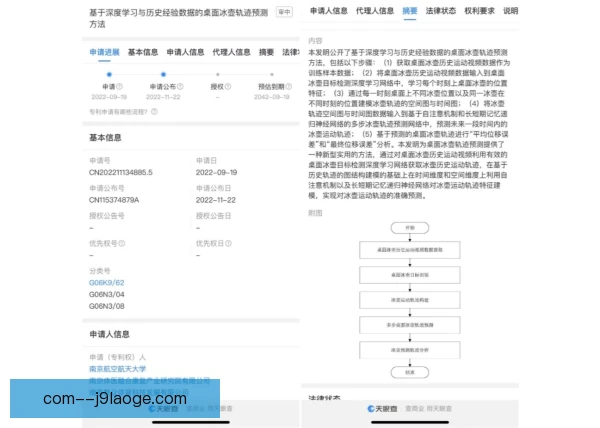Go to 摘要 tab in left screen
Viewport: 600px width, 428px height.
pos(266,52)
